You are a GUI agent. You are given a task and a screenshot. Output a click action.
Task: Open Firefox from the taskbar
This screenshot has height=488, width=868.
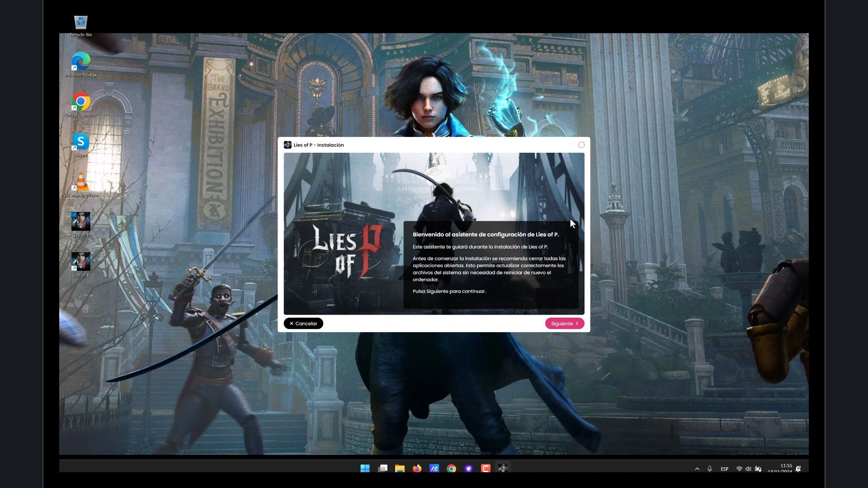(417, 469)
